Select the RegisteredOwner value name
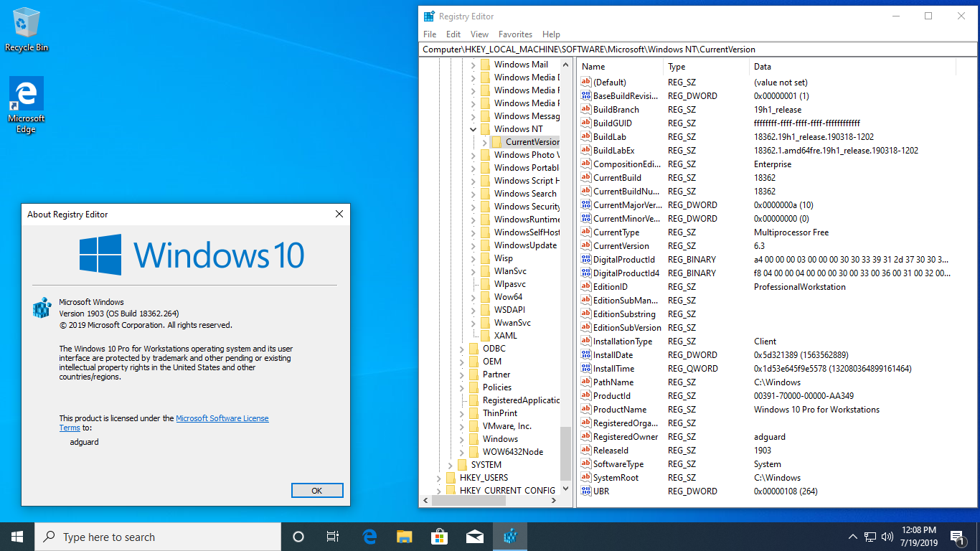The height and width of the screenshot is (551, 980). pos(625,437)
